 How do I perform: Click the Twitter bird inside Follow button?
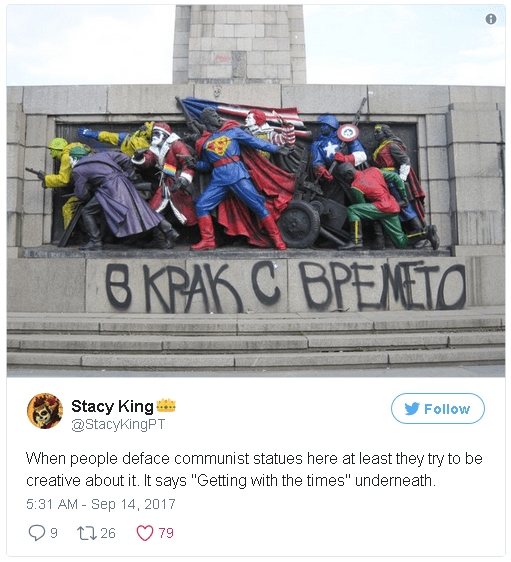[x=412, y=409]
